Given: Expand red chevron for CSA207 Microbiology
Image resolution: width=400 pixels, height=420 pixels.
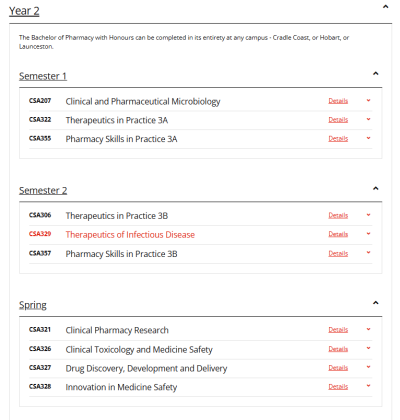Looking at the screenshot, I should (x=368, y=100).
